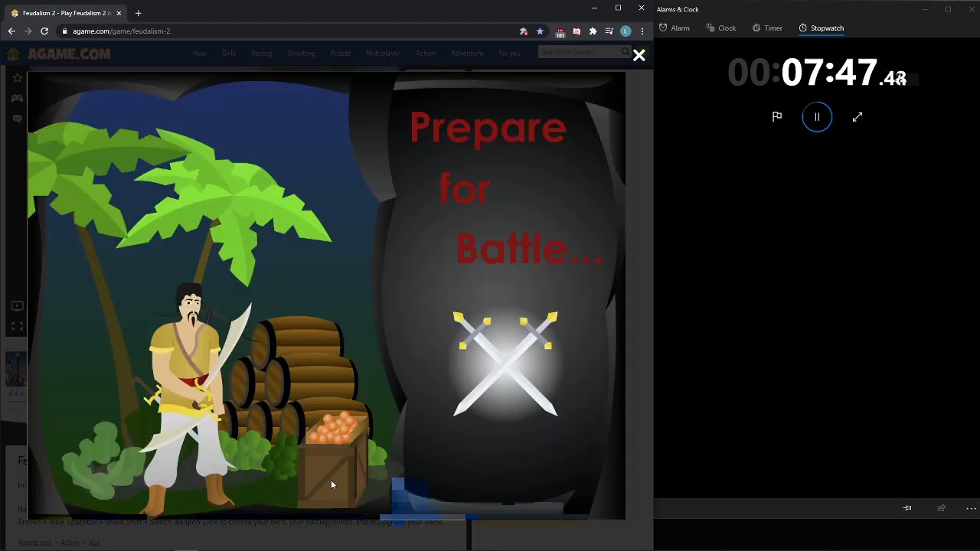This screenshot has width=980, height=551.
Task: Click the War breadcrumb link
Action: coord(94,543)
